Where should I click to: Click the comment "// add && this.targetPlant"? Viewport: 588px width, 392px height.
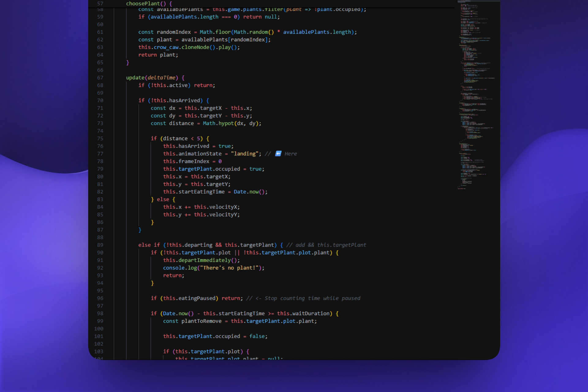point(326,245)
